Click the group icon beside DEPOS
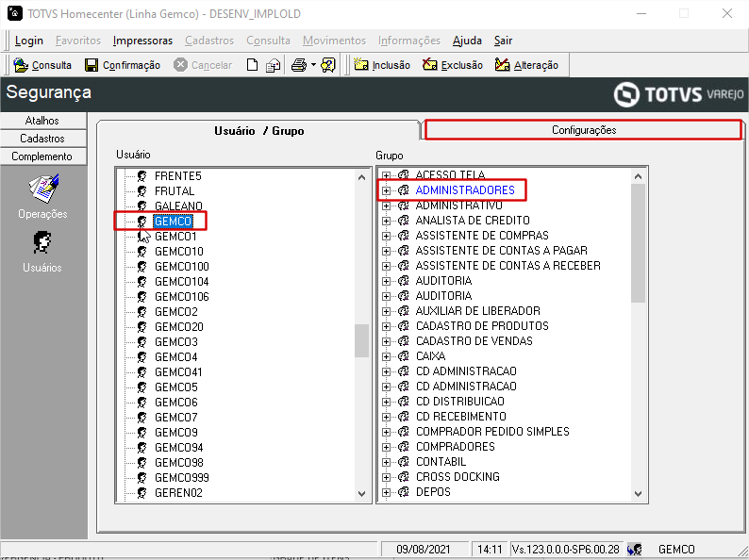 pyautogui.click(x=404, y=492)
